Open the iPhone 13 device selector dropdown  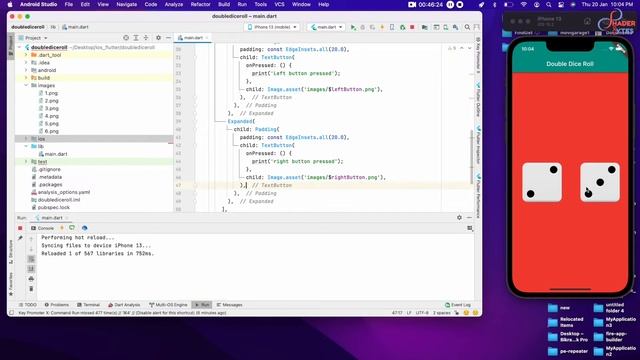[x=272, y=27]
